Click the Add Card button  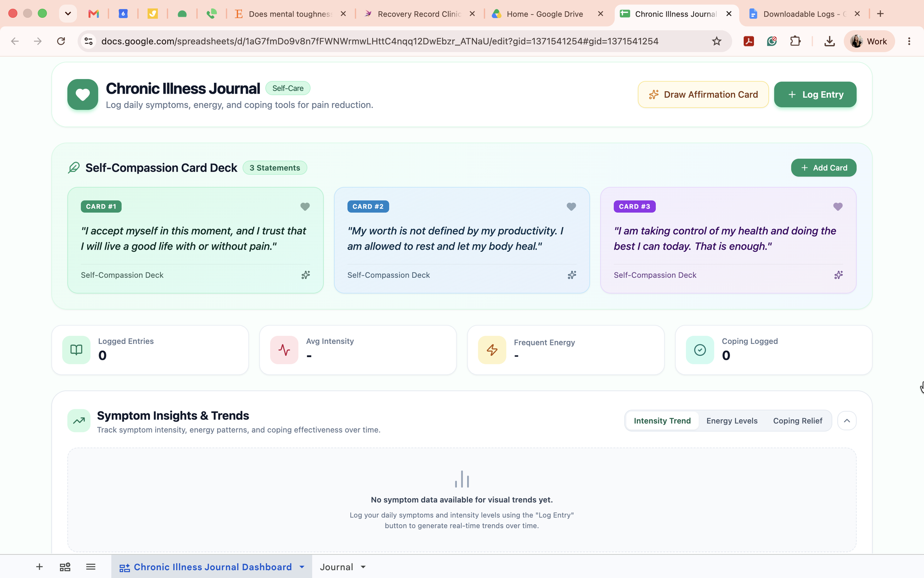[823, 168]
